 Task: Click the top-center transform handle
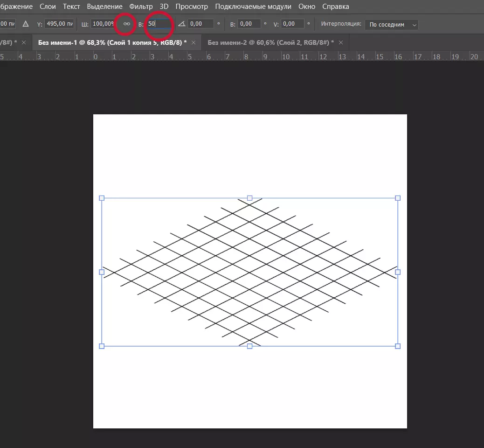[x=250, y=198]
